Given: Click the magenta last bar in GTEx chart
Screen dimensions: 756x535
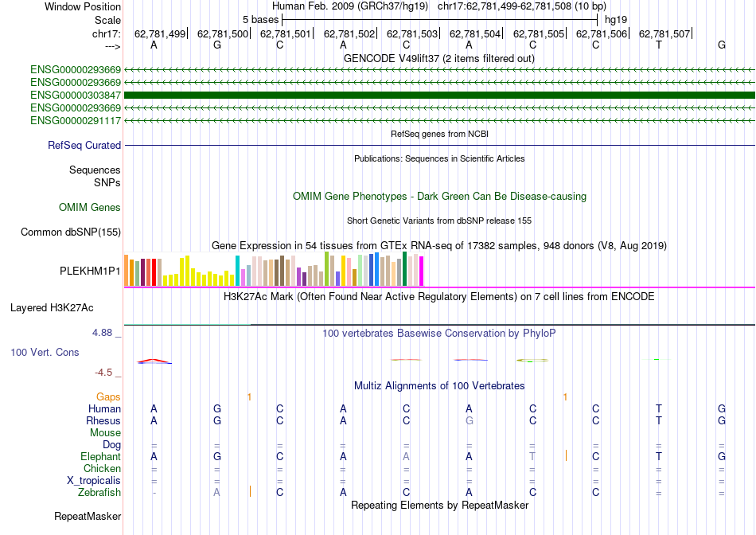Looking at the screenshot, I should 422,271.
